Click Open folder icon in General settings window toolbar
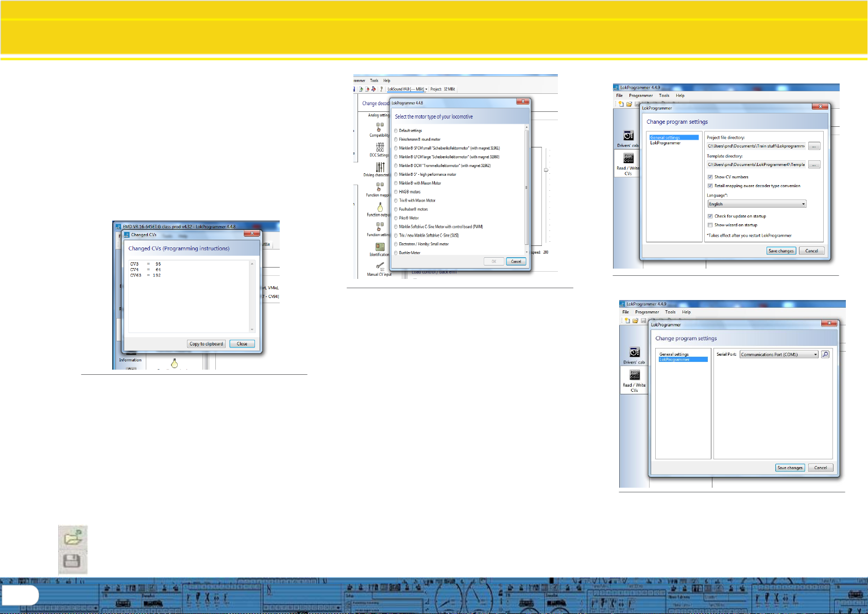The height and width of the screenshot is (614, 868). pyautogui.click(x=629, y=104)
